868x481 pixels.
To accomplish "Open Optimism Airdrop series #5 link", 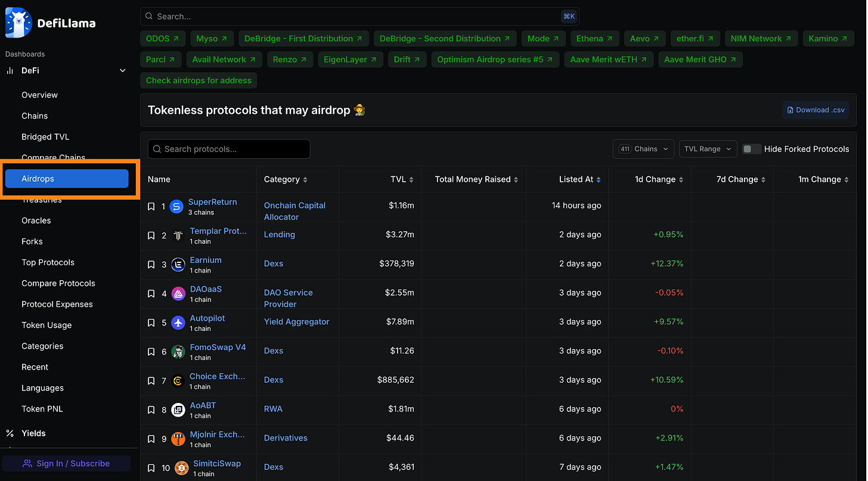I will pyautogui.click(x=495, y=60).
